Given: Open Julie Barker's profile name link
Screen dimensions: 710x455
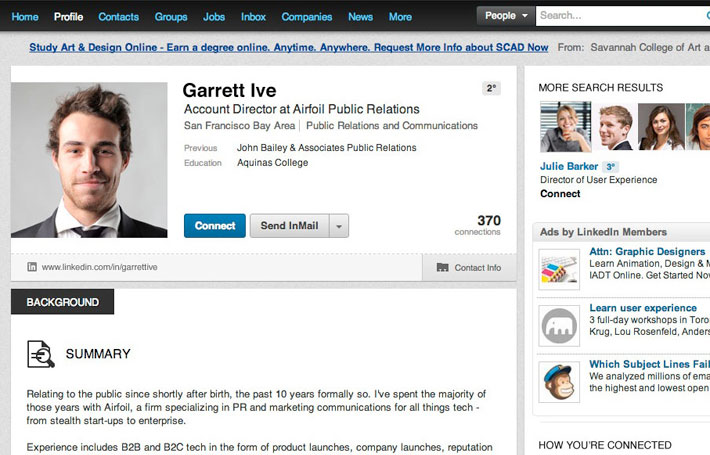Looking at the screenshot, I should point(569,166).
